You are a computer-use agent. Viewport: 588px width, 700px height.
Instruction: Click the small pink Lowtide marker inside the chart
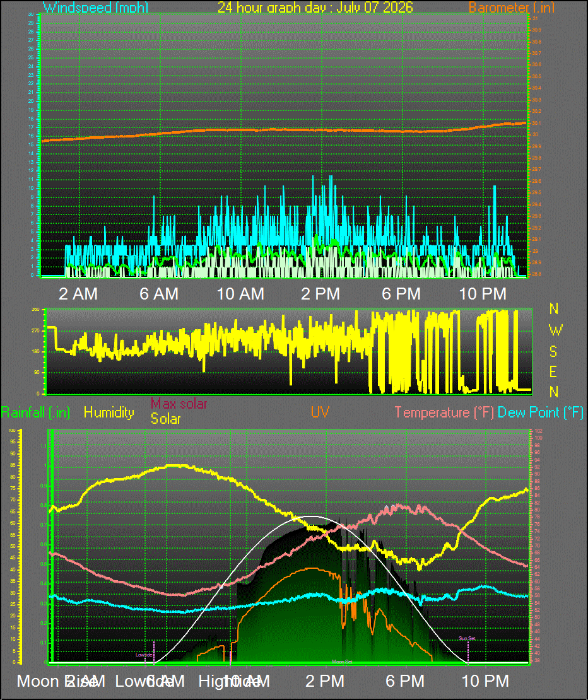click(x=144, y=655)
